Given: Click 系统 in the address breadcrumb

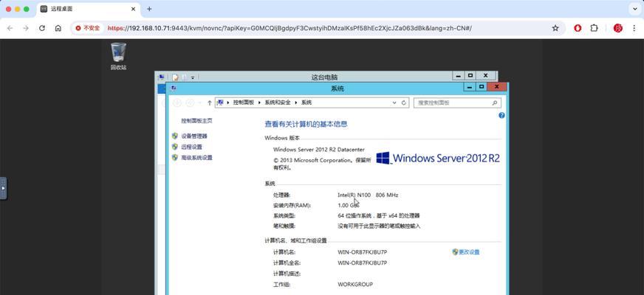Looking at the screenshot, I should point(306,103).
